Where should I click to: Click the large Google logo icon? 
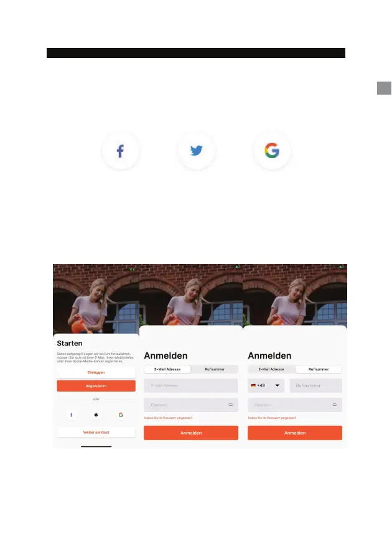272,150
